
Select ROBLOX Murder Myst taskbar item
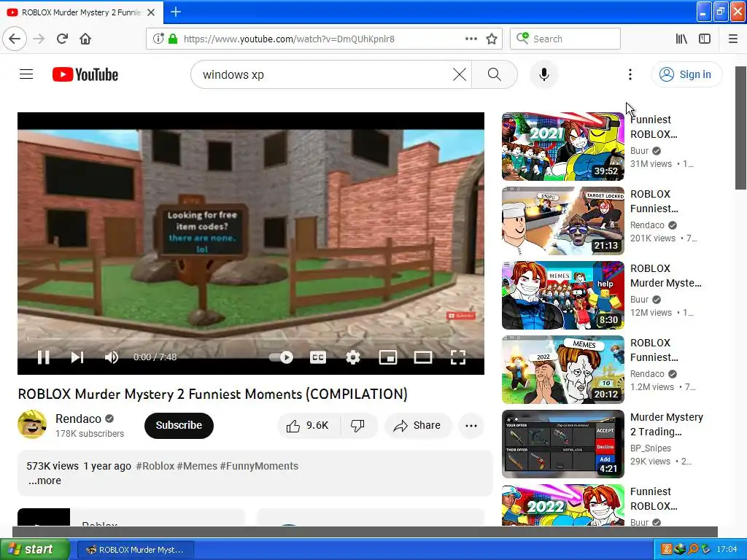click(x=135, y=550)
